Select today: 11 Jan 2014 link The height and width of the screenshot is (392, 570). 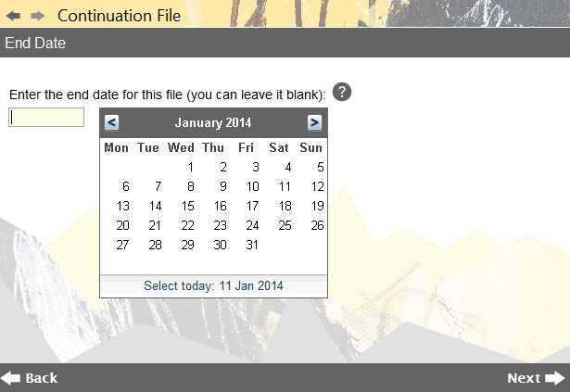click(213, 285)
